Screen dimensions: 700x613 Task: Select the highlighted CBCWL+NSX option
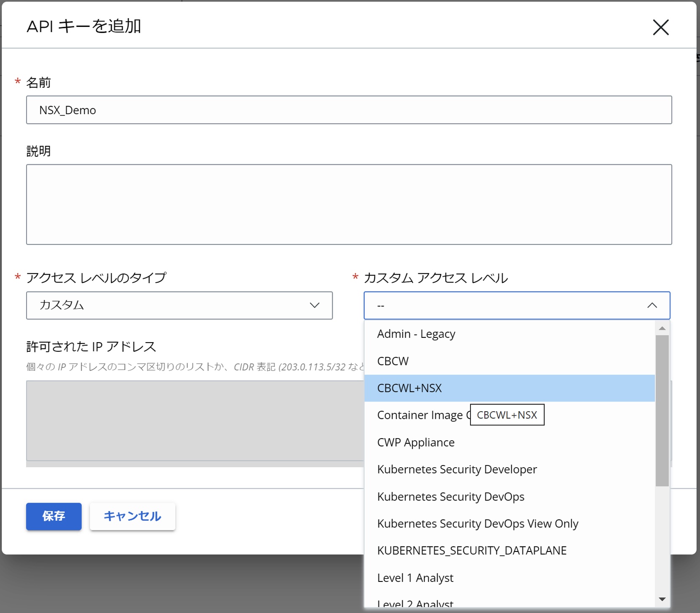coord(409,388)
